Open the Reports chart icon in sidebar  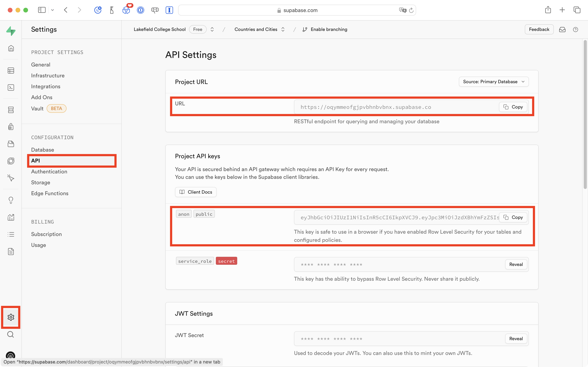pyautogui.click(x=11, y=217)
